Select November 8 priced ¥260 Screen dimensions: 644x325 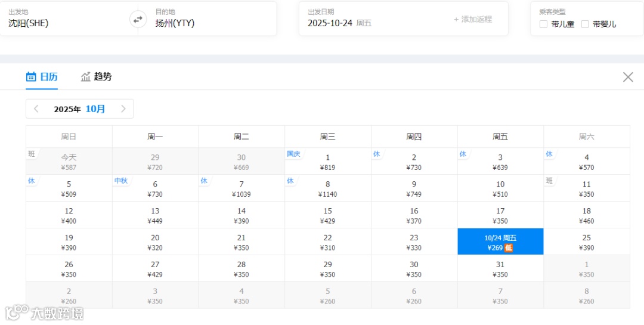click(x=587, y=295)
